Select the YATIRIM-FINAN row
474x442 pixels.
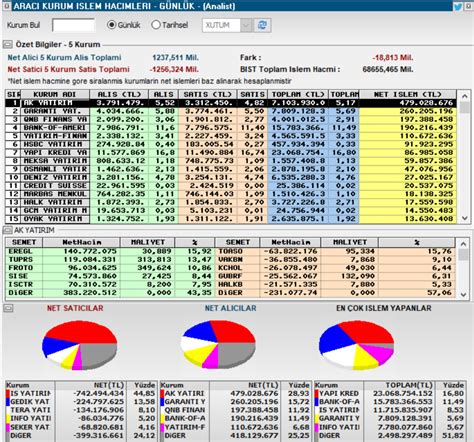[231, 136]
